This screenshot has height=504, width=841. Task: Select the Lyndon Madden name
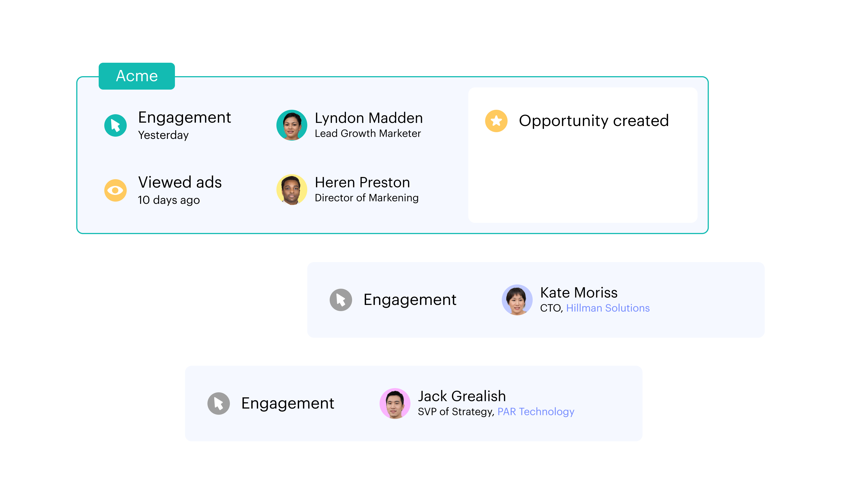coord(368,118)
